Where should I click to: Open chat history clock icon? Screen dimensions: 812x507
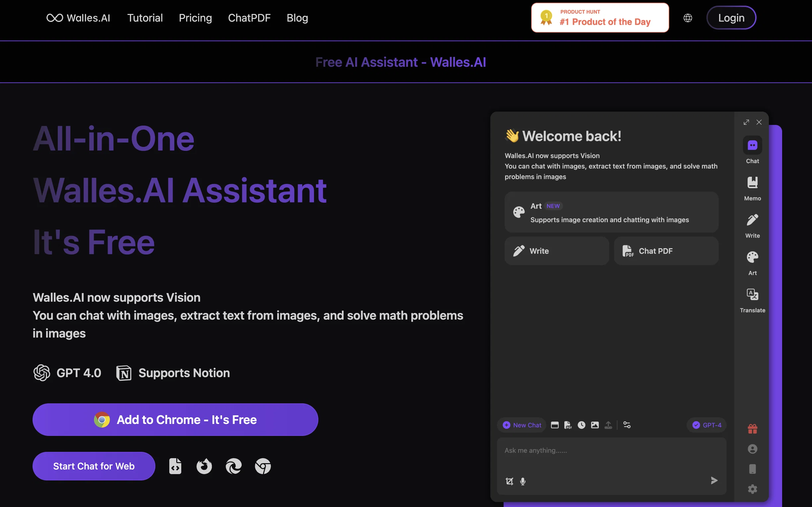pos(582,425)
